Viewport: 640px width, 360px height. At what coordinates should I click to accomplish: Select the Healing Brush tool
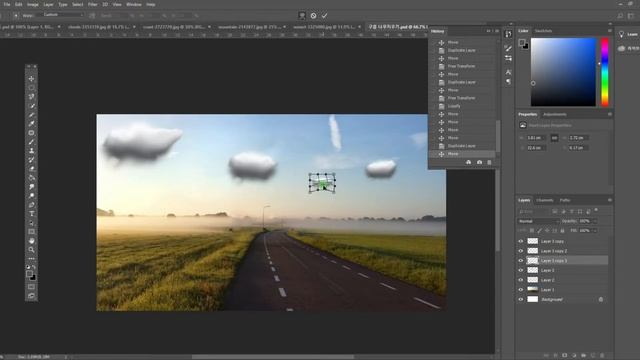coord(31,133)
